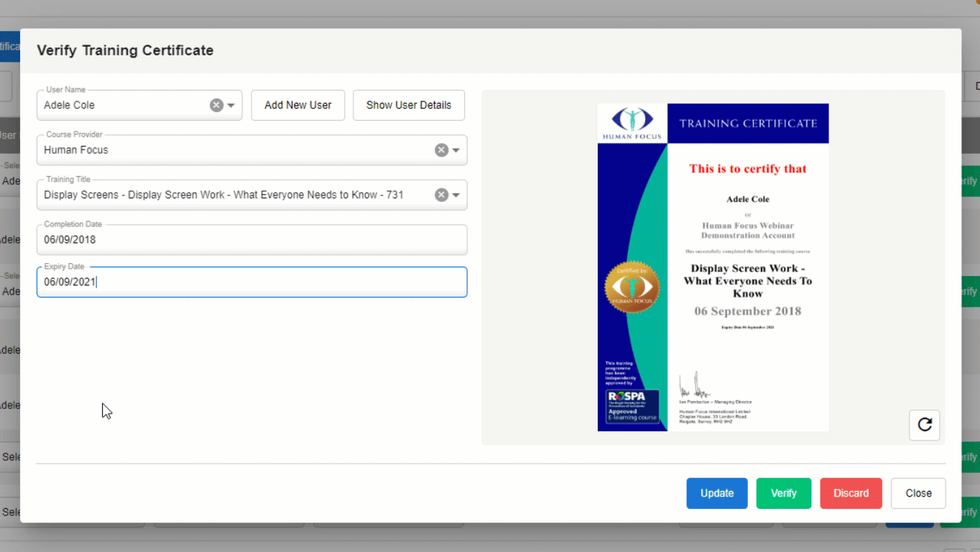
Task: Open Show User Details
Action: (408, 105)
